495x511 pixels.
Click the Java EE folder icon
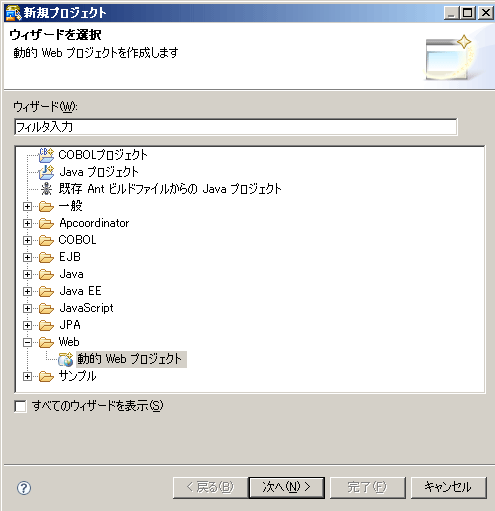(46, 291)
